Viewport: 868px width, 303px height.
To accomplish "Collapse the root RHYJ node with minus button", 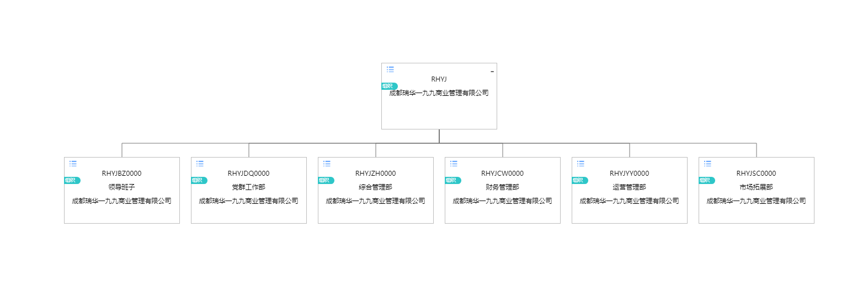I will click(492, 71).
